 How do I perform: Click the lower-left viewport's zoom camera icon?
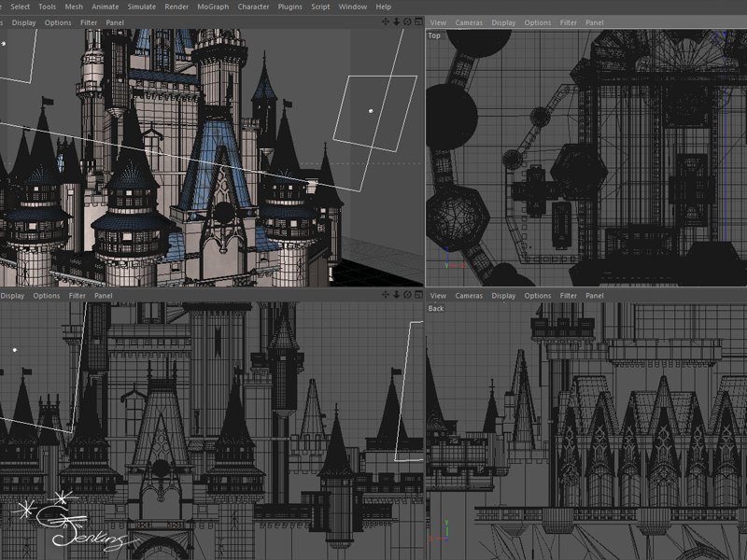(x=396, y=295)
